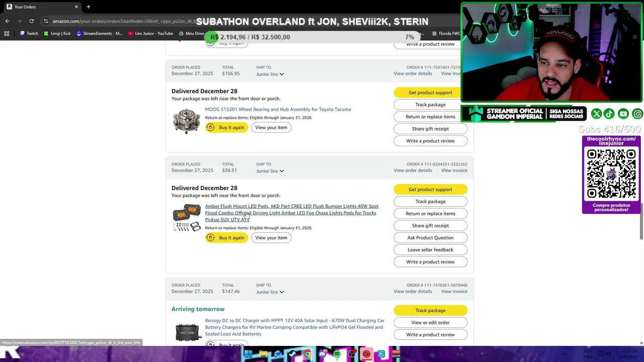Open File Explorer from the taskbar
Image resolution: width=644 pixels, height=362 pixels.
263,354
